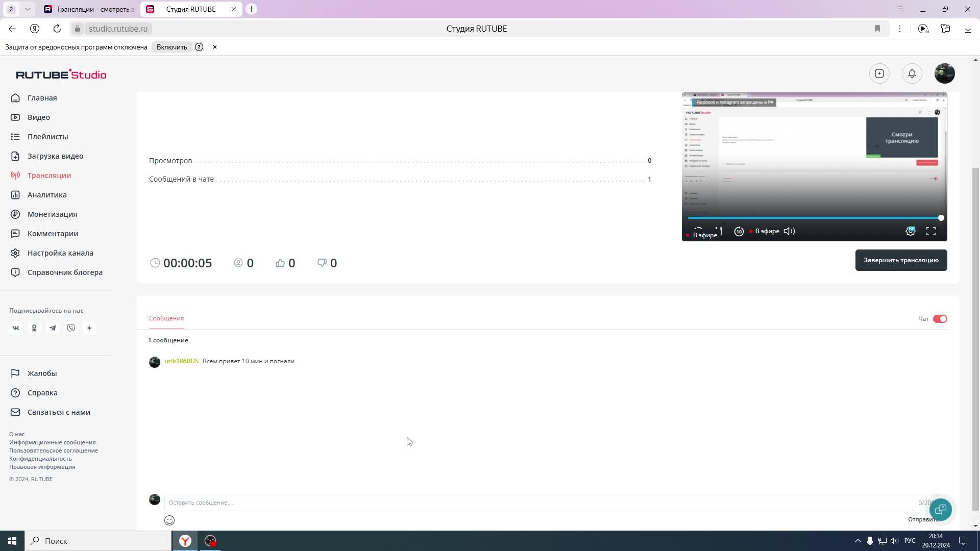The image size is (980, 551).
Task: Mute the player volume icon
Action: [x=789, y=231]
